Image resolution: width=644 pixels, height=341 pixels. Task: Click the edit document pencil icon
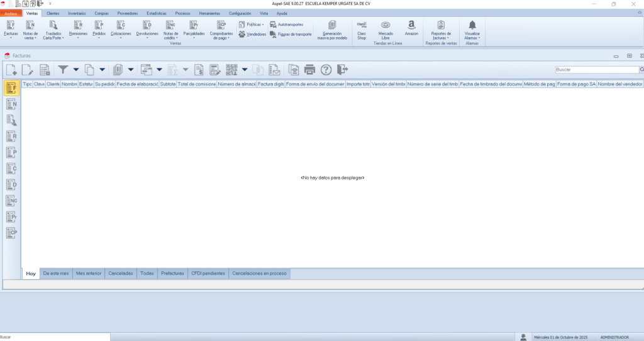pos(28,70)
